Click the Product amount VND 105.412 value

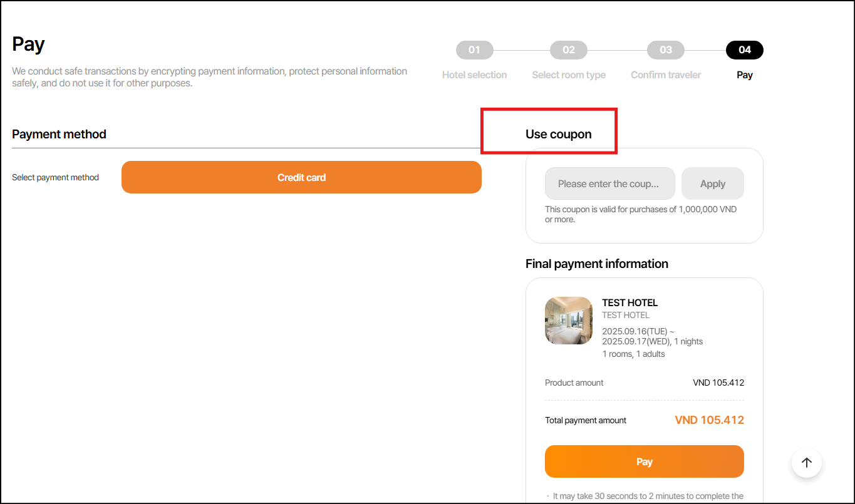pos(718,383)
